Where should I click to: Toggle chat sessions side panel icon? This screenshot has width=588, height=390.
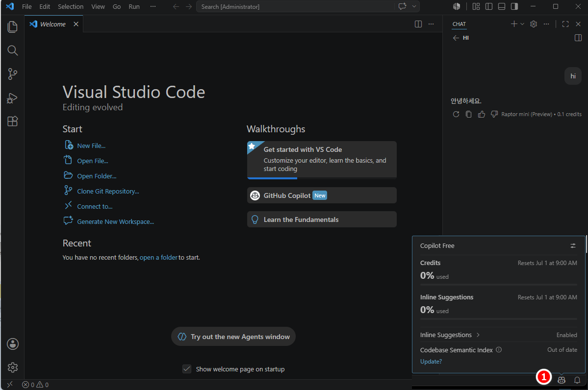coord(578,38)
